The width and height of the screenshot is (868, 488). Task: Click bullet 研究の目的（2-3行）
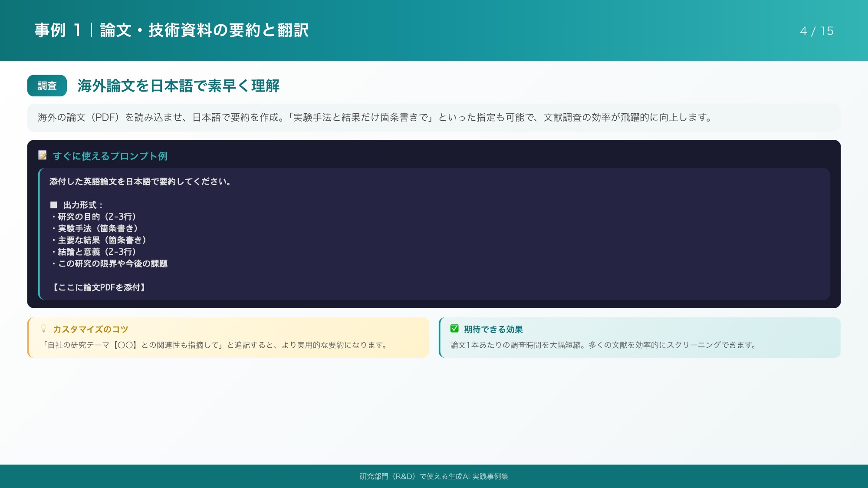[94, 217]
